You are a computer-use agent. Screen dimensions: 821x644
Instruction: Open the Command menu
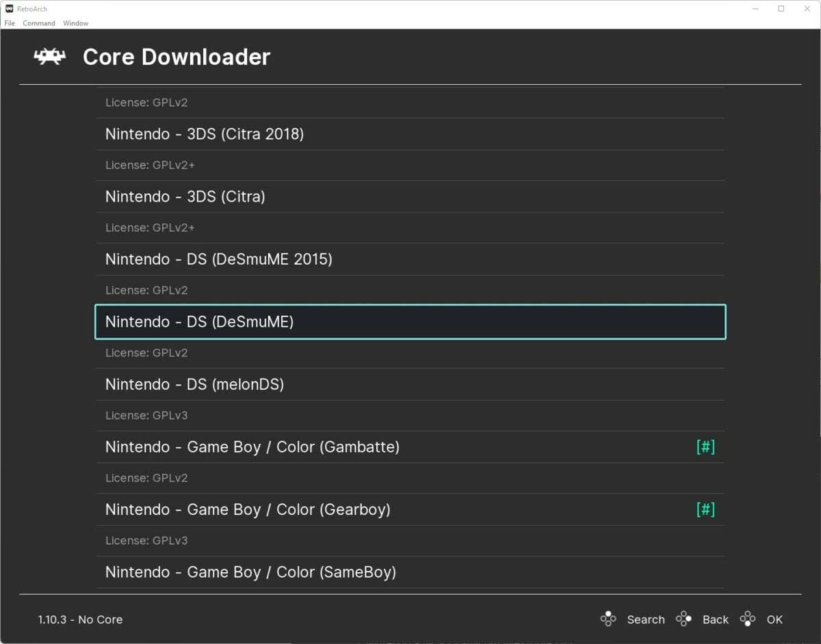click(38, 23)
